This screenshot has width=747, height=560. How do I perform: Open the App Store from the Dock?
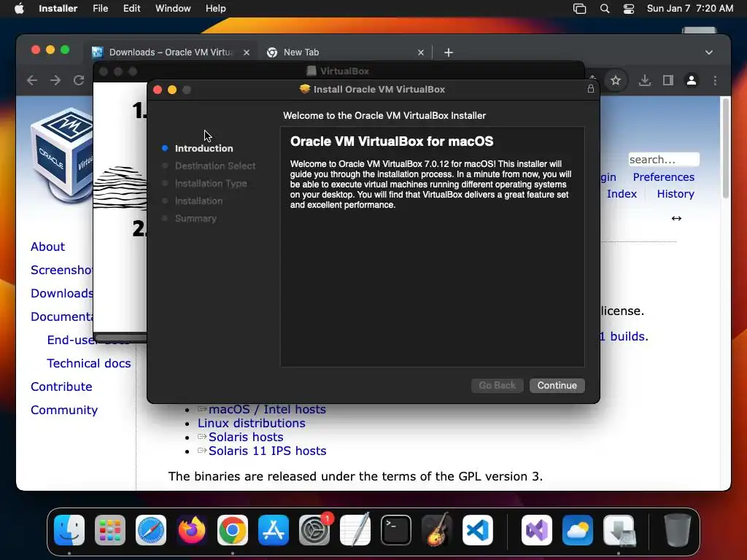[x=274, y=530]
